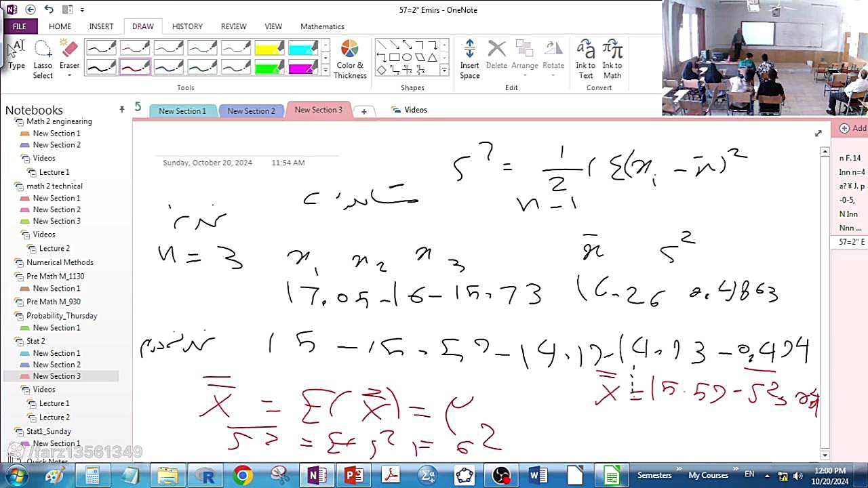868x488 pixels.
Task: Select New Section 3 under Stat 2
Action: click(56, 376)
